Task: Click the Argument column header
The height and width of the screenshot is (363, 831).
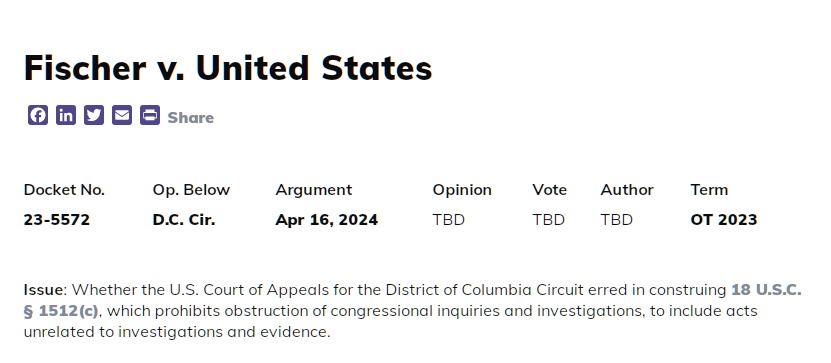Action: [314, 190]
